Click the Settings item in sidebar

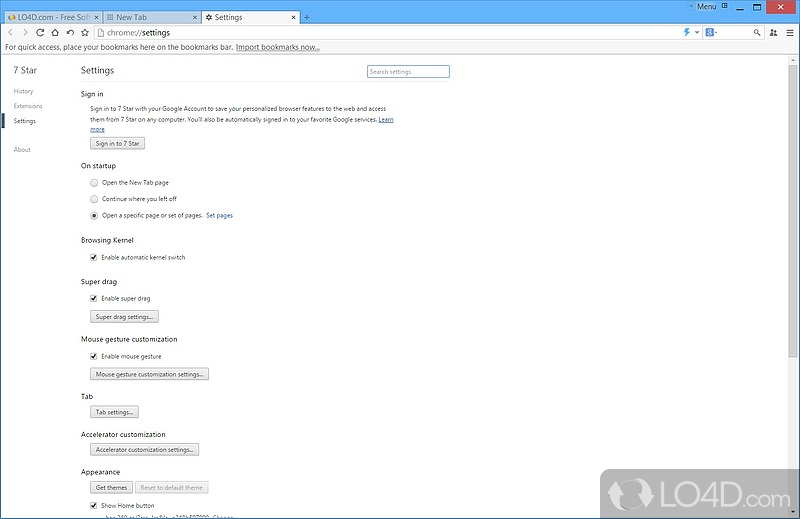(x=24, y=121)
